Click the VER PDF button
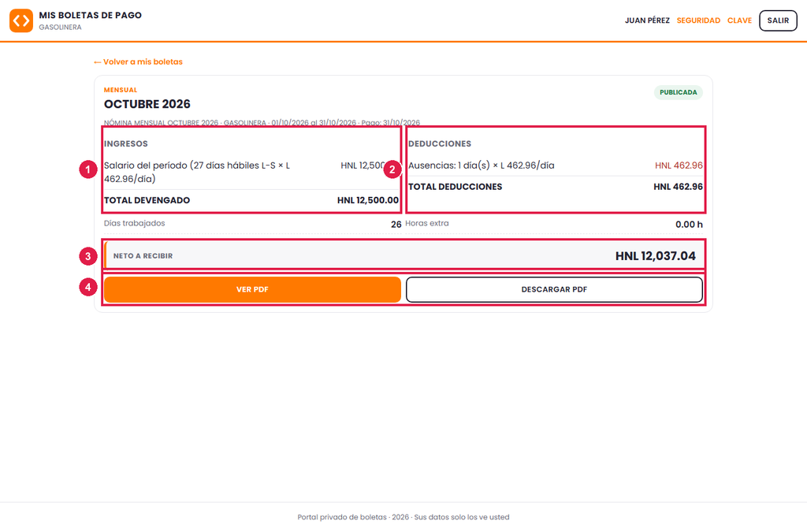This screenshot has width=807, height=532. coord(252,290)
